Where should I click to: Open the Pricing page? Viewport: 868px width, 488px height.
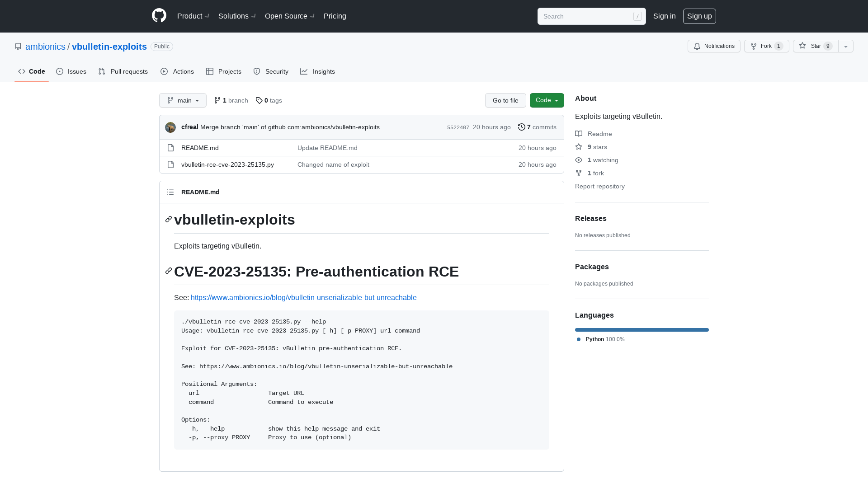click(x=335, y=16)
